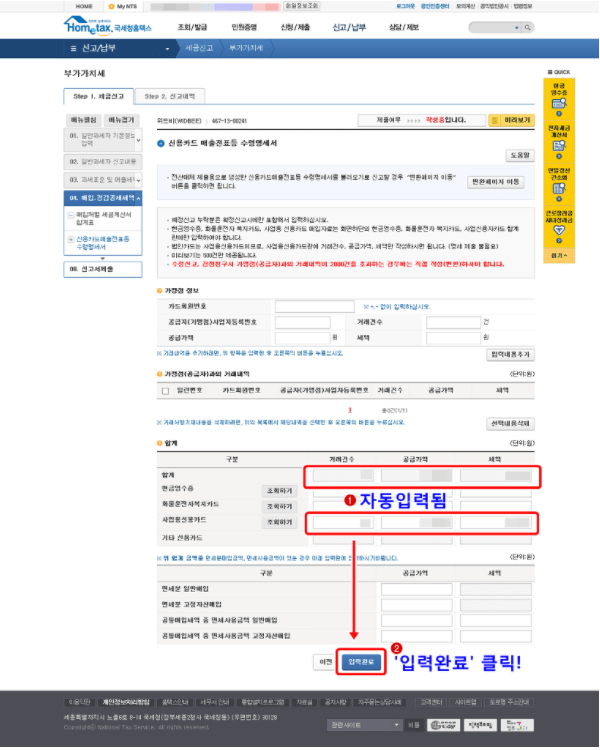The image size is (600, 750).
Task: Open the 신고/납부 blue bar dropdown arrow
Action: (167, 49)
